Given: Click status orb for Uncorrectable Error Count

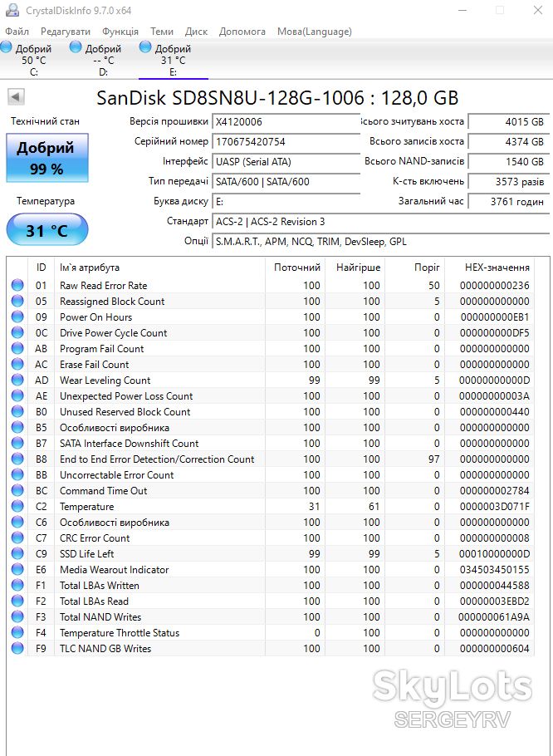Looking at the screenshot, I should coord(17,474).
